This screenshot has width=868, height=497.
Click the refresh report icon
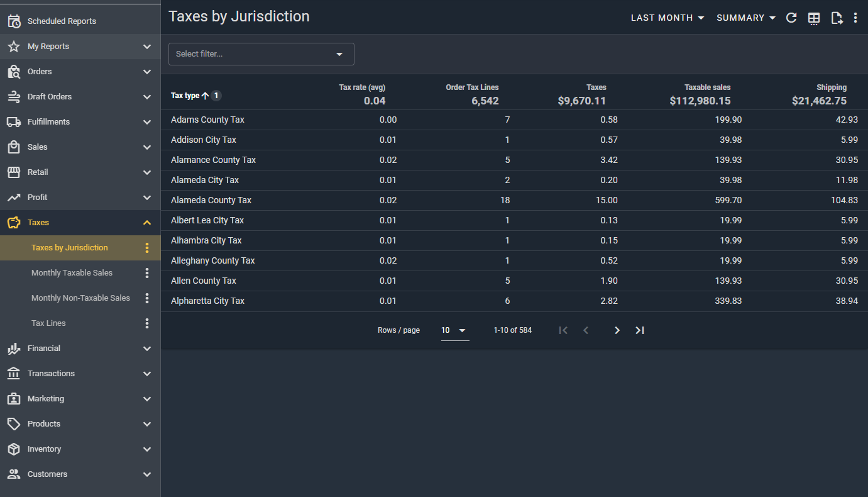tap(791, 18)
